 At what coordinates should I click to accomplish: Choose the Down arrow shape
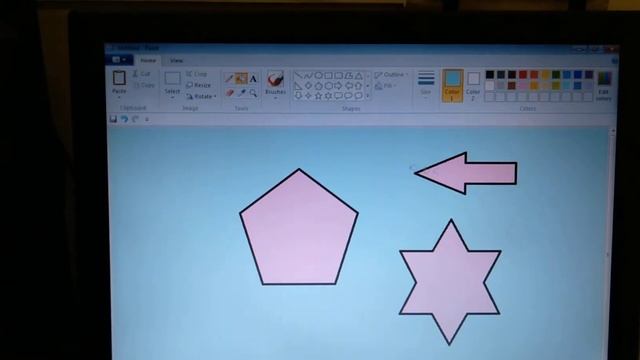coord(298,96)
